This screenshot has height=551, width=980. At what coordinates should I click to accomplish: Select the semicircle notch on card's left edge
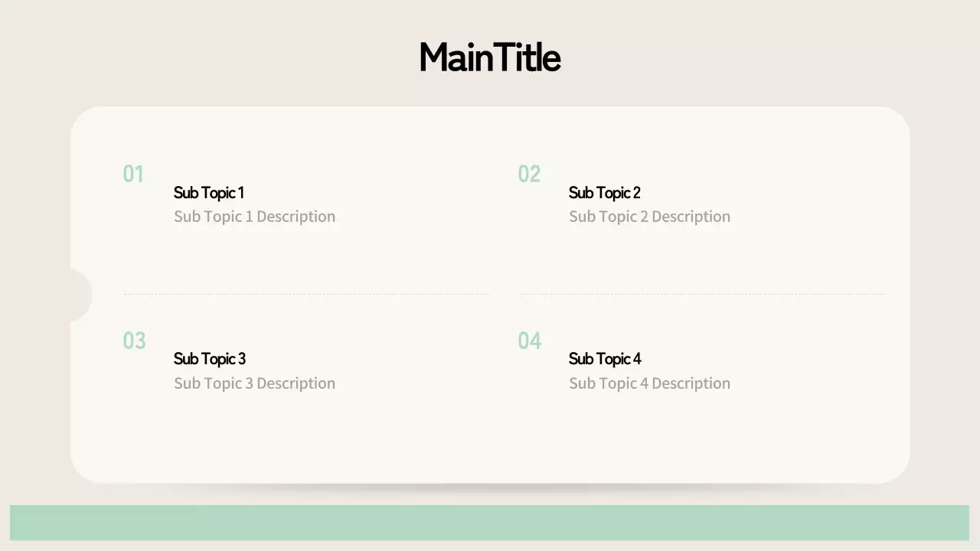point(80,295)
